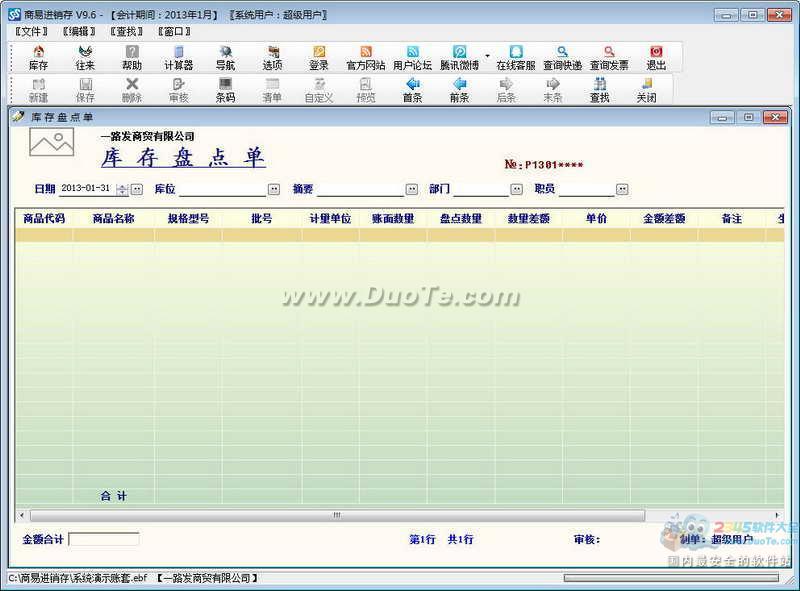Click the 条码 barcode toolbar button
This screenshot has width=800, height=591.
click(225, 90)
